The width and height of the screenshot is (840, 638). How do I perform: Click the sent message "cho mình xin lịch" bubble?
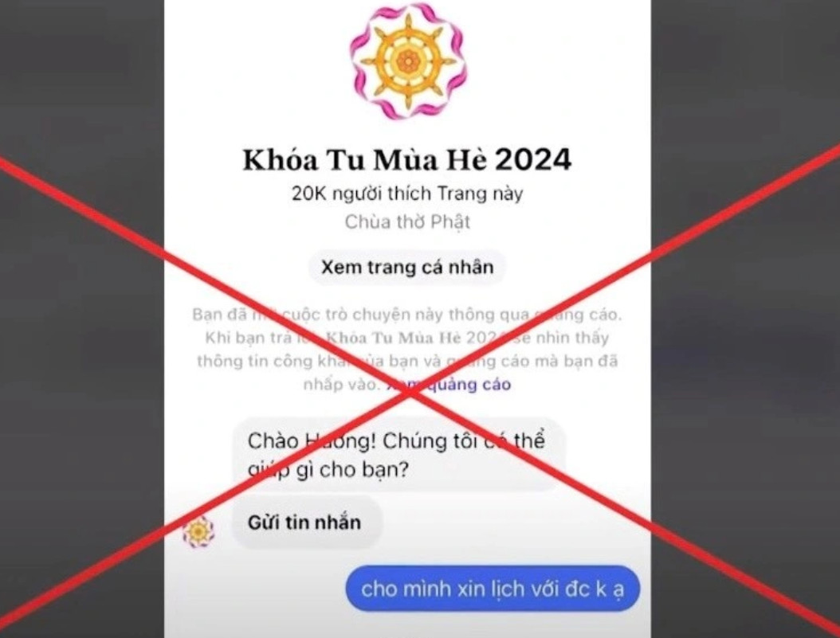pyautogui.click(x=493, y=589)
